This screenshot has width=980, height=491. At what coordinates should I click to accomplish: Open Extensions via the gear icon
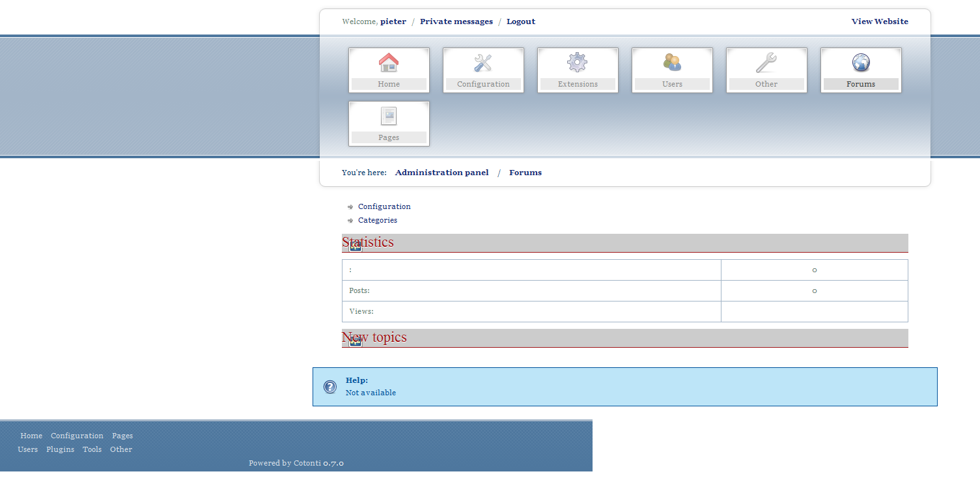[x=578, y=63]
